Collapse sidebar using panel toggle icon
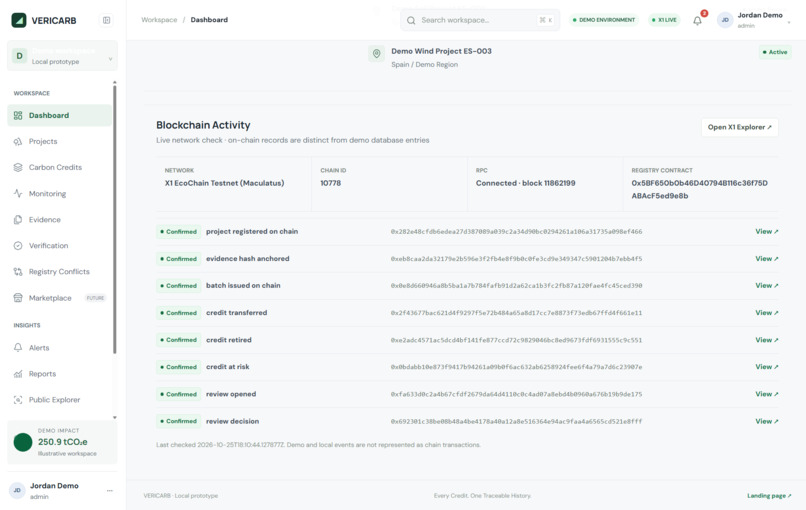806x510 pixels. [106, 20]
